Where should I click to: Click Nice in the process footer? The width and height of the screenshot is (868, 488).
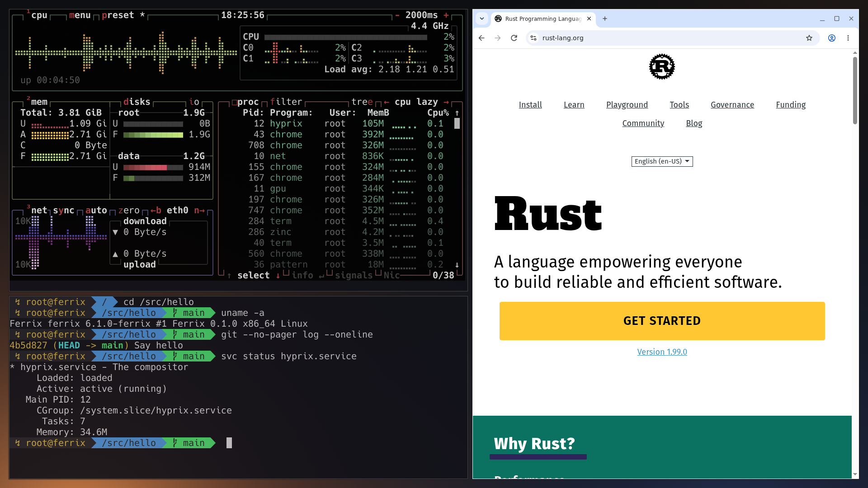click(392, 276)
